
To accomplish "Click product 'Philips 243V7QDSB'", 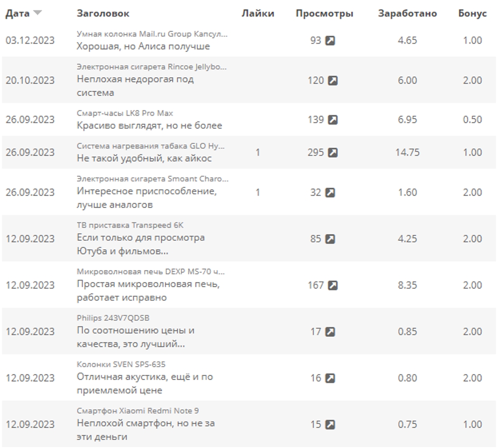I will pos(113,318).
